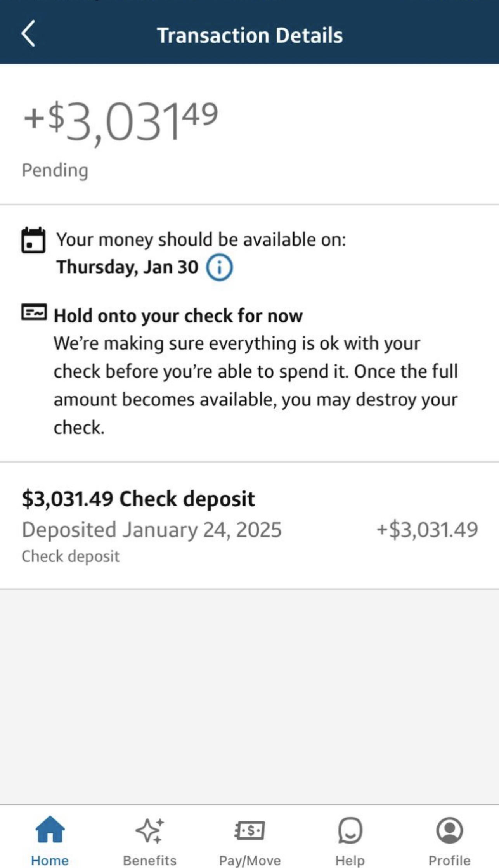Select the Help tab label

click(x=350, y=860)
